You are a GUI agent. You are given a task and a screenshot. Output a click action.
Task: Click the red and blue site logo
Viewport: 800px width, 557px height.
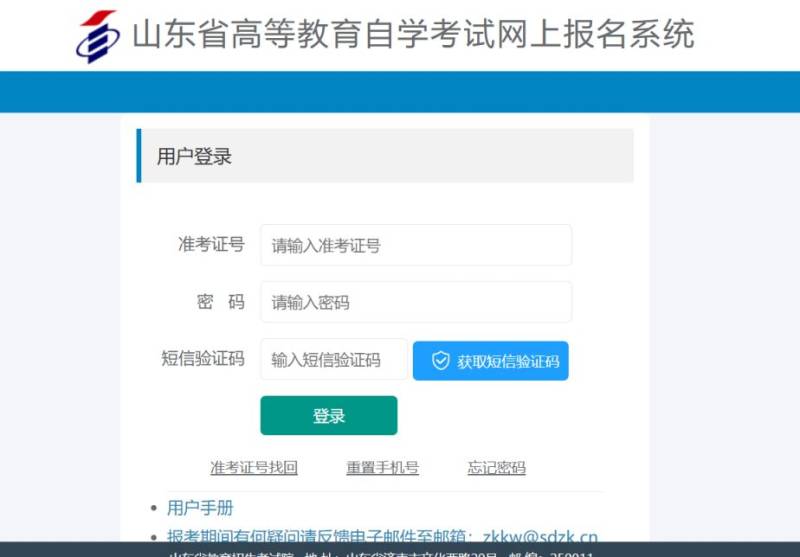click(98, 36)
